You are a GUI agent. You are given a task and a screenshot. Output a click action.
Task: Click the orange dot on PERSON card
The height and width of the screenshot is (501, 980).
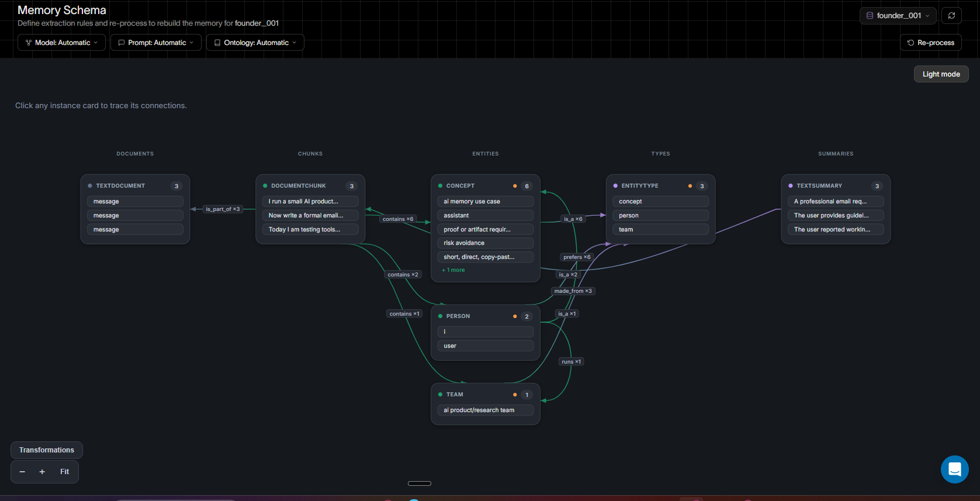tap(515, 316)
